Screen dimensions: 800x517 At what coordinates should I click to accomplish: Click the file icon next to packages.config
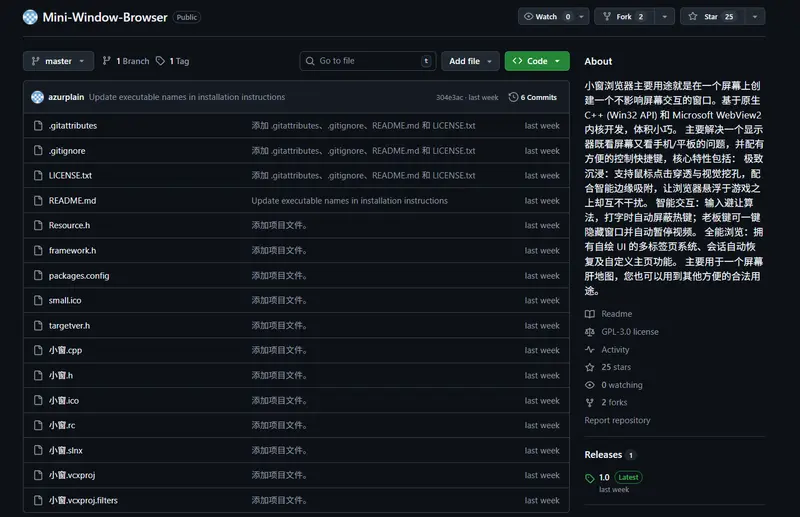pos(38,276)
